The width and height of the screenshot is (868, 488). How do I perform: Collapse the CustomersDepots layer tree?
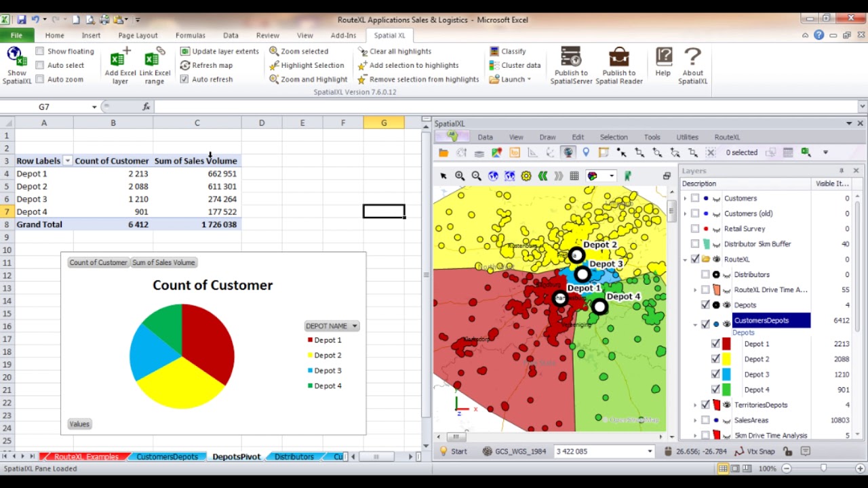(695, 325)
